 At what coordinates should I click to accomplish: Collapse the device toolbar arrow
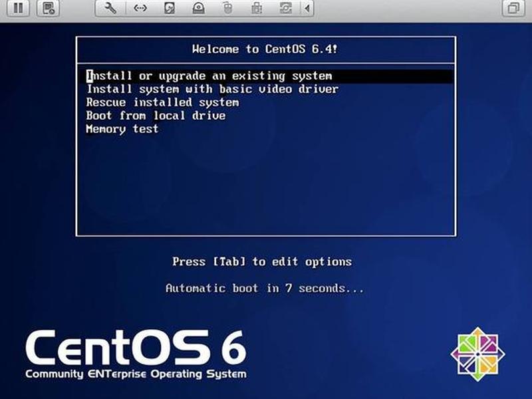click(307, 8)
